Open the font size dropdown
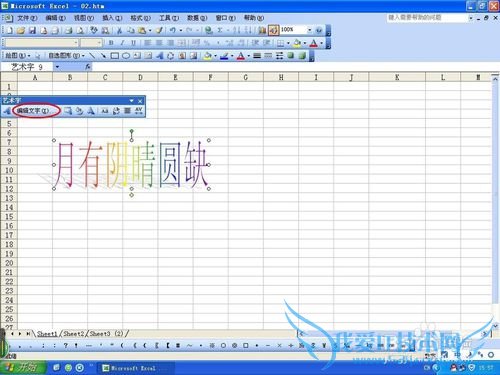This screenshot has height=375, width=500. pos(99,43)
